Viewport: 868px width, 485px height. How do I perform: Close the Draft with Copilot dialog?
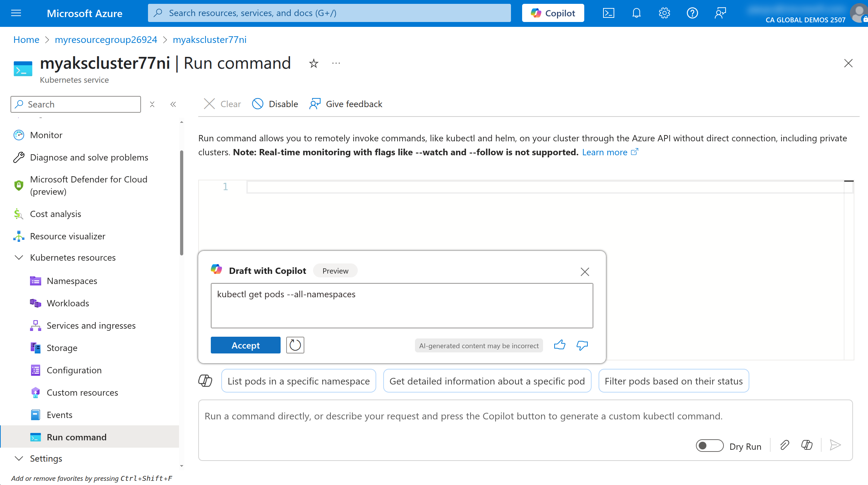click(x=585, y=271)
